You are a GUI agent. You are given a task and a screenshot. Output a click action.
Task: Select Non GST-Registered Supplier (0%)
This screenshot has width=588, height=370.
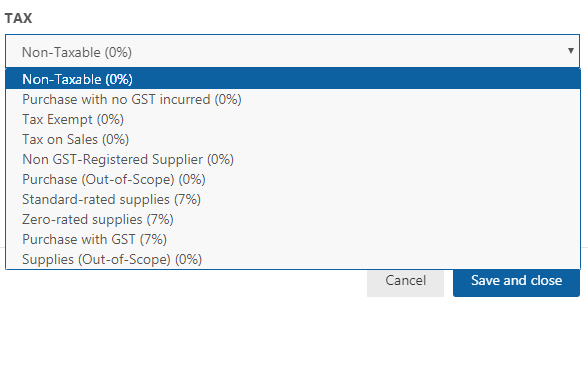(293, 159)
